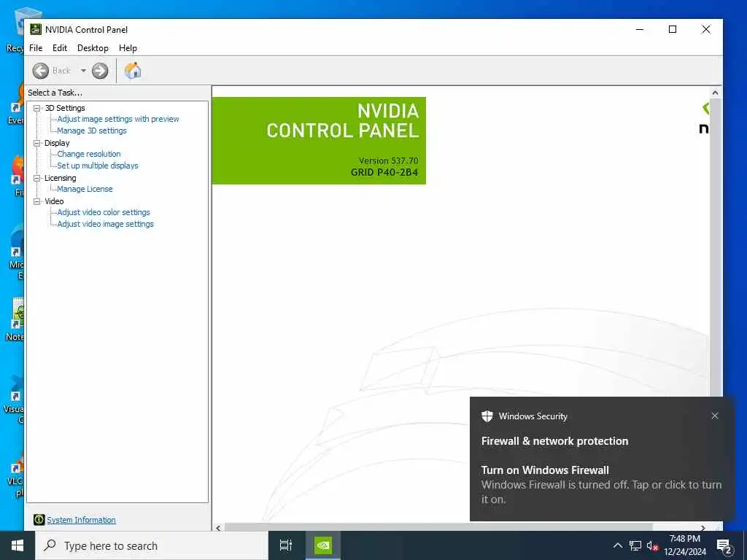Screen dimensions: 747x560
Task: Open Adjust image settings with preview
Action: [x=118, y=119]
